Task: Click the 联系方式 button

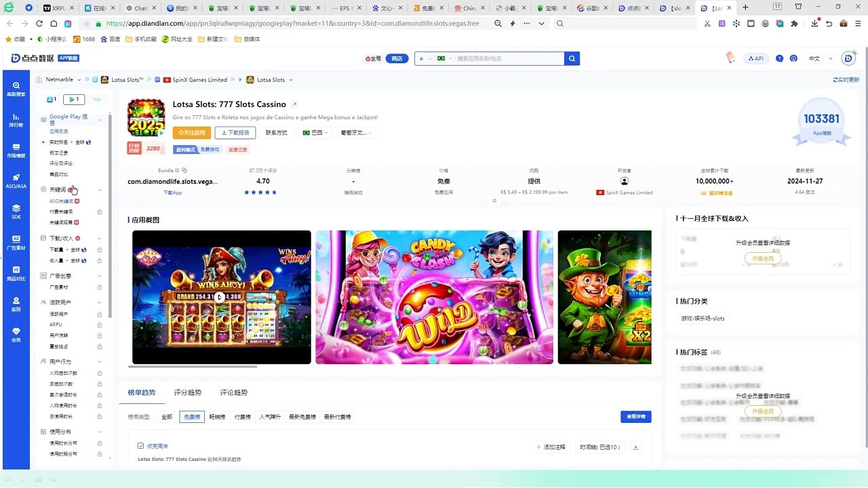Action: [x=277, y=133]
